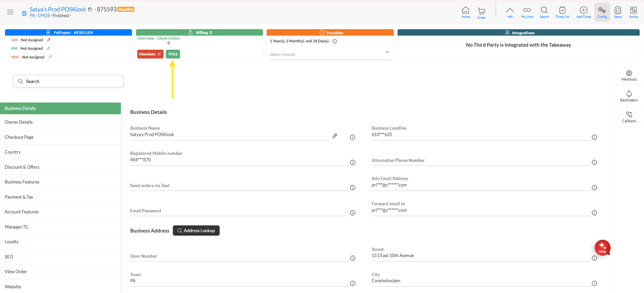Edit the Business Name with pencil icon
The image size is (644, 293).
pyautogui.click(x=335, y=136)
